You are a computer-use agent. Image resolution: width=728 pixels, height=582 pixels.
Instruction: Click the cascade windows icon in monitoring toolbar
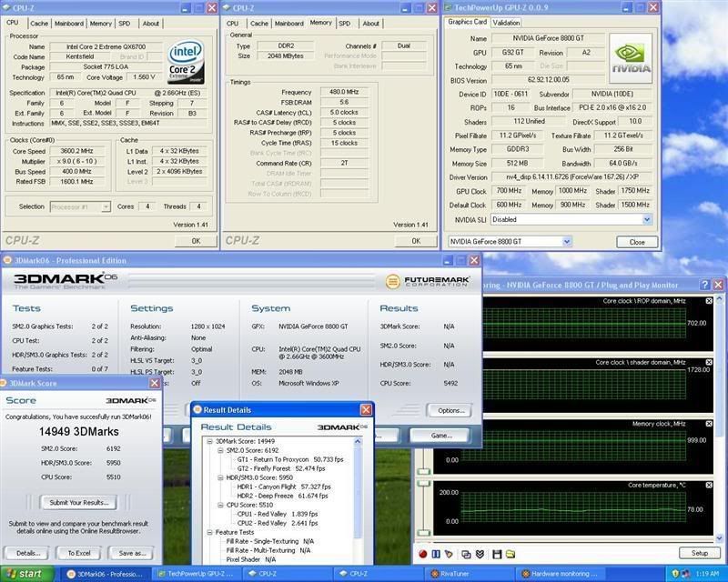click(467, 553)
